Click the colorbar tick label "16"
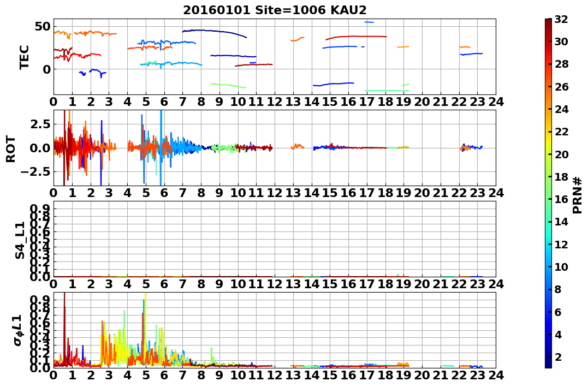This screenshot has height=387, width=588. pyautogui.click(x=561, y=199)
